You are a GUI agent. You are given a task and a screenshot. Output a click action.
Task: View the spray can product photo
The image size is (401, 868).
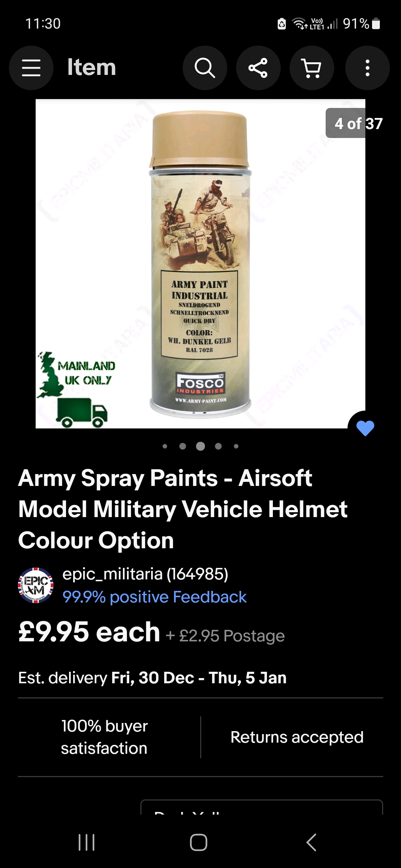[200, 264]
